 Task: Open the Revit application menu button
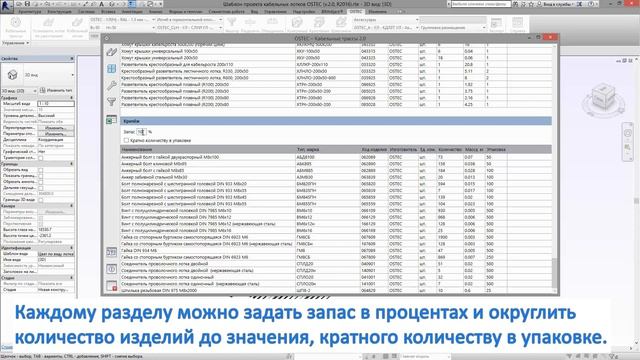[x=7, y=6]
